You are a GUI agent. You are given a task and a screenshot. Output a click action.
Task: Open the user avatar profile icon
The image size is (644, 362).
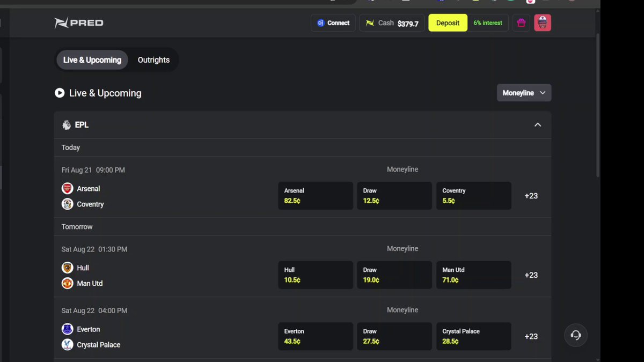[x=543, y=23]
